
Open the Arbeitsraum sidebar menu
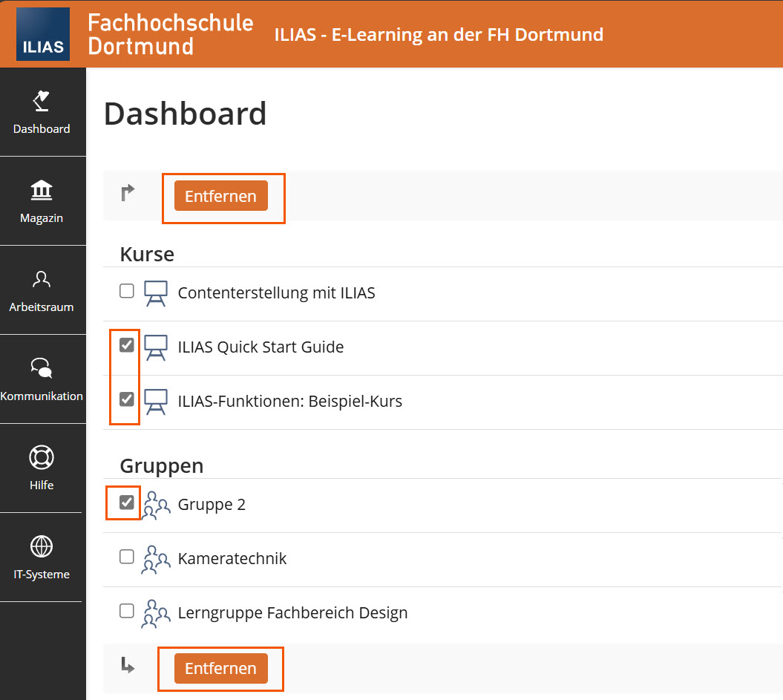[x=42, y=290]
